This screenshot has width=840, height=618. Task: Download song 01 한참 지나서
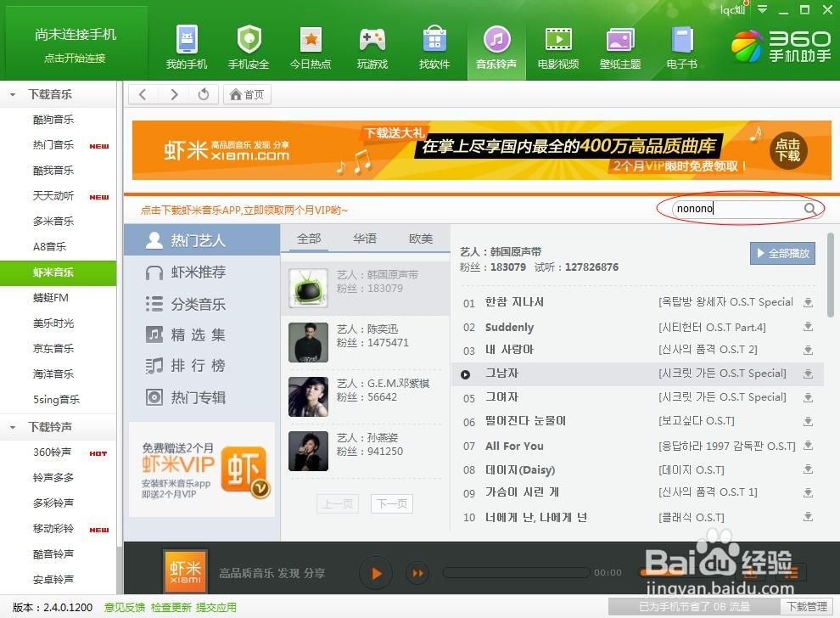(809, 302)
